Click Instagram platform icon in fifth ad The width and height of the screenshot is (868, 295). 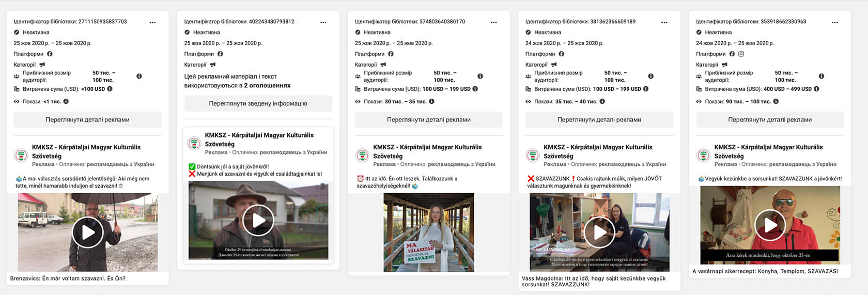[x=741, y=54]
